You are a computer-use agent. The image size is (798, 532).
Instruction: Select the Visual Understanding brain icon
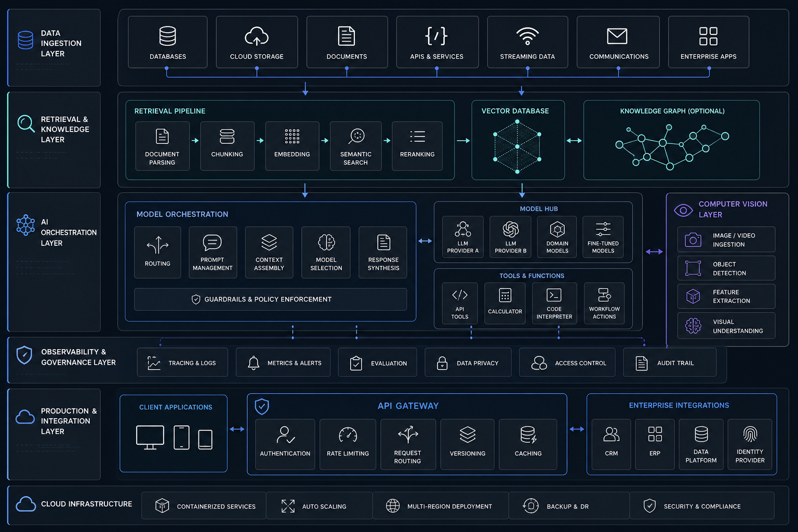pos(693,326)
